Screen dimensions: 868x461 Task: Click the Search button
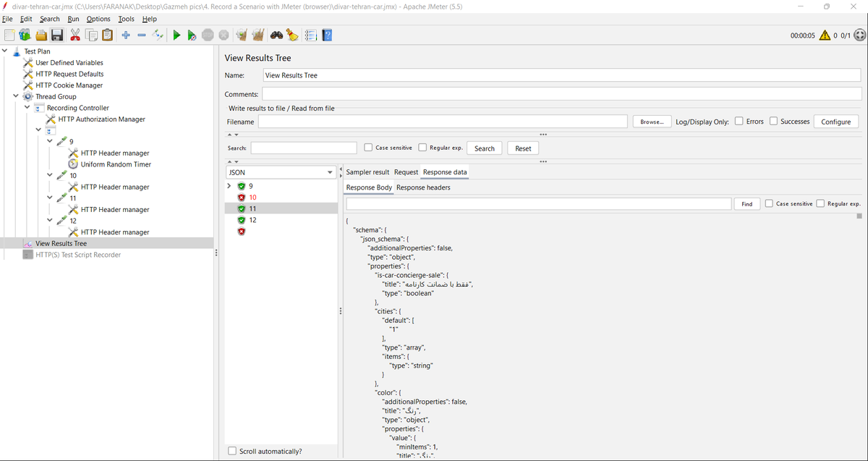pos(485,148)
